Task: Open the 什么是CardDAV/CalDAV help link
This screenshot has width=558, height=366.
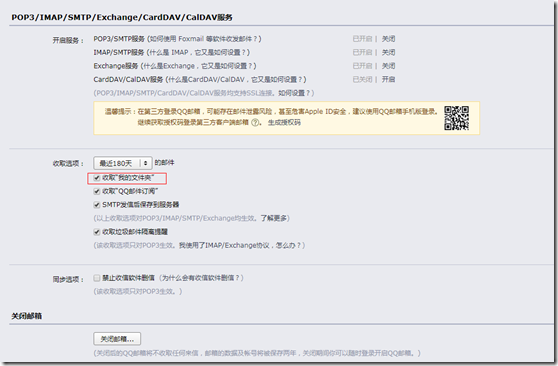Action: coord(236,79)
